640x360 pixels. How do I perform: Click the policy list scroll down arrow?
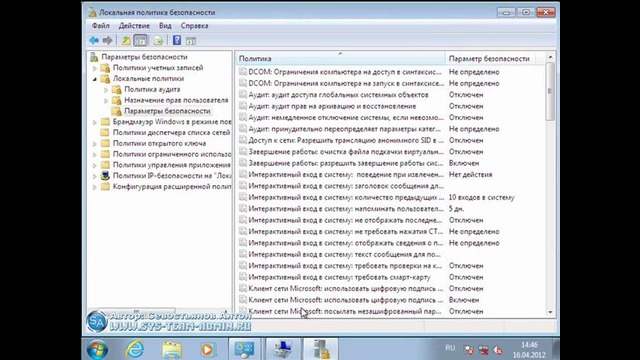point(550,312)
